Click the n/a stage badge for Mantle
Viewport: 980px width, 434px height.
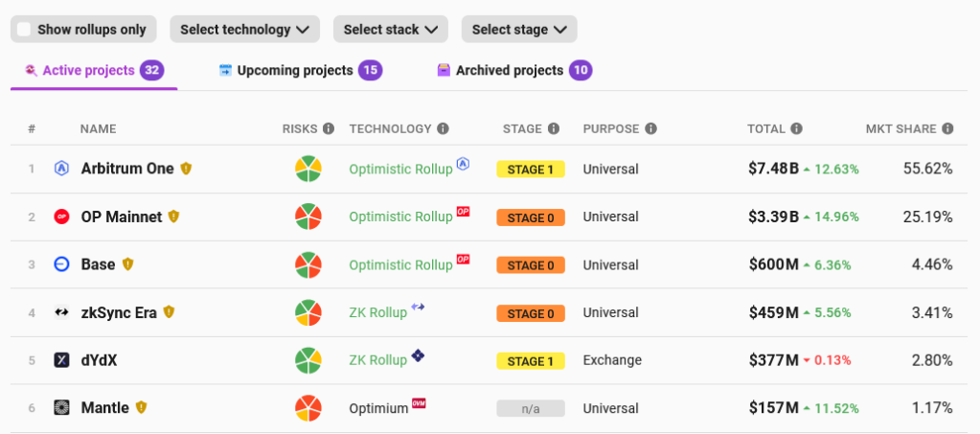(x=530, y=409)
